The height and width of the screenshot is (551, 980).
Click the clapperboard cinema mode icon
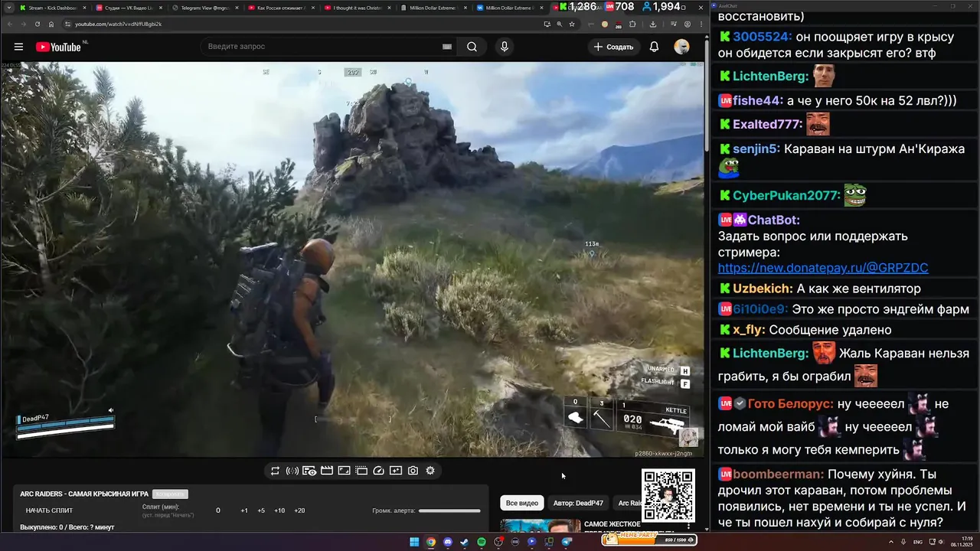coord(327,471)
